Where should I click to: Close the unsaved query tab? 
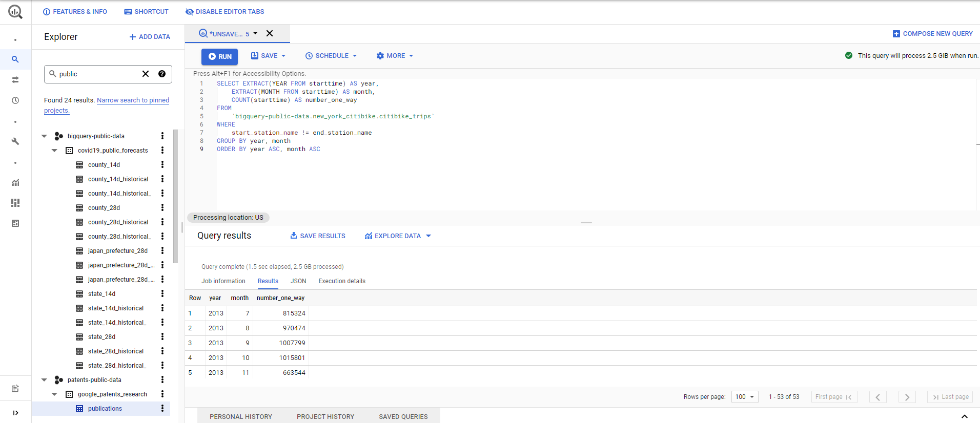click(x=270, y=33)
